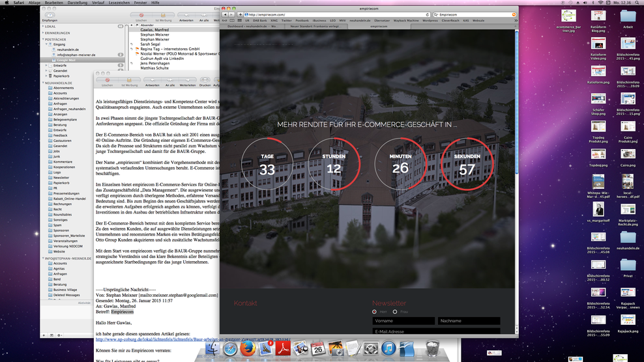Click An alle icon in message window
The height and width of the screenshot is (362, 644).
tap(170, 79)
